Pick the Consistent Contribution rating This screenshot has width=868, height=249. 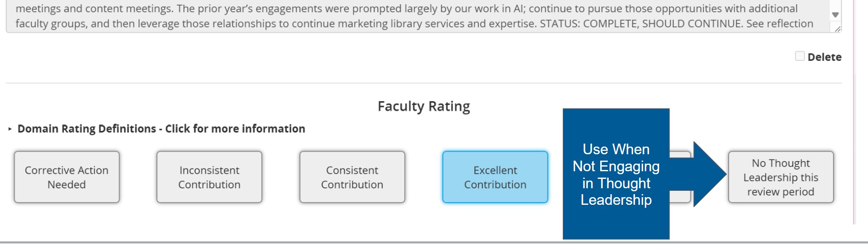pyautogui.click(x=352, y=177)
